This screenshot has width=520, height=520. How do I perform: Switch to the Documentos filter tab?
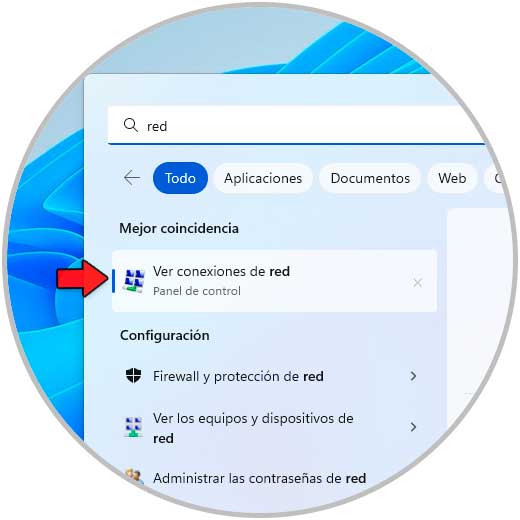pyautogui.click(x=370, y=178)
